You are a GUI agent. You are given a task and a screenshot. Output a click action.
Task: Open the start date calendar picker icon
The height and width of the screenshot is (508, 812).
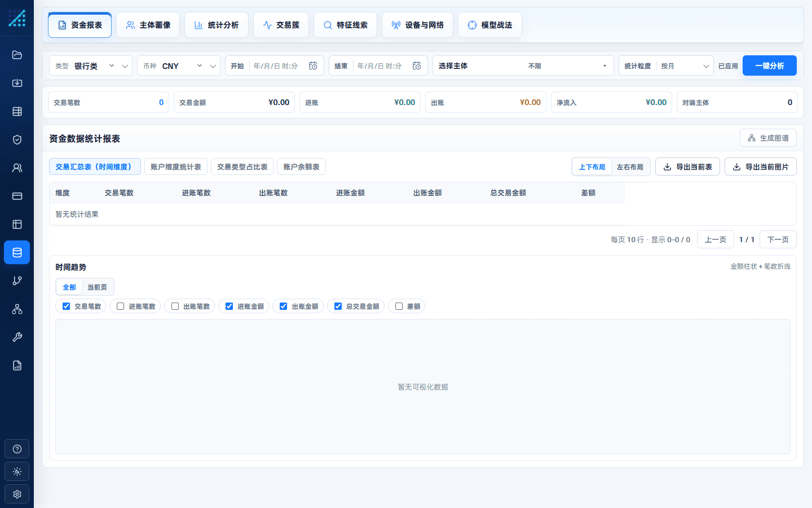313,66
